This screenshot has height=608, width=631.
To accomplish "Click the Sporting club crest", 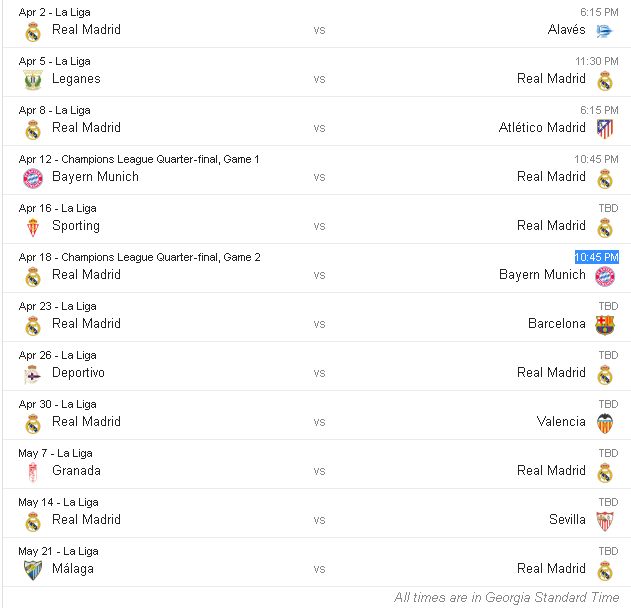I will click(33, 227).
